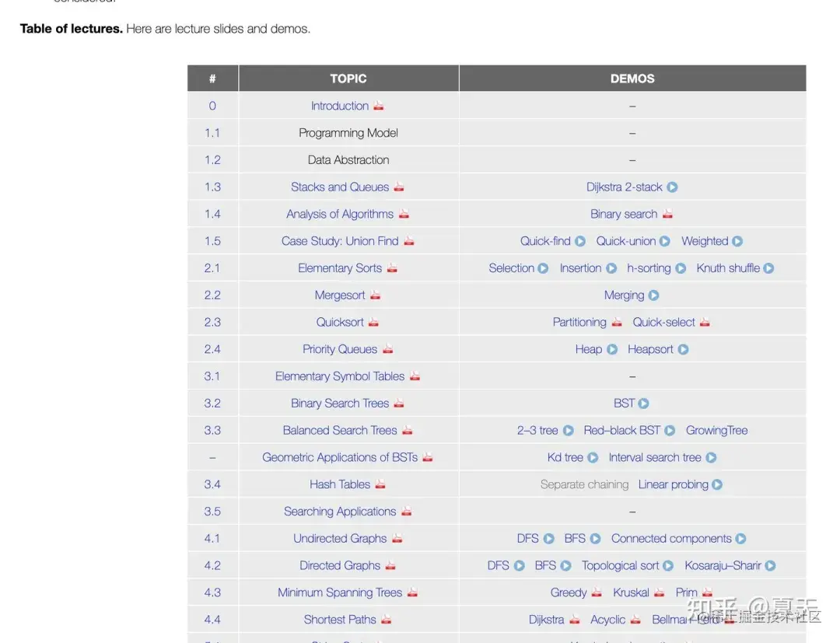
Task: Click the PDF icon next to Shortest Paths
Action: 387,619
